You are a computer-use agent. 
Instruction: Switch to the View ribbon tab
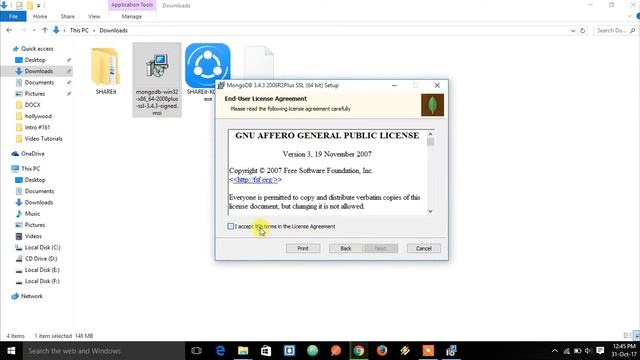[x=94, y=16]
